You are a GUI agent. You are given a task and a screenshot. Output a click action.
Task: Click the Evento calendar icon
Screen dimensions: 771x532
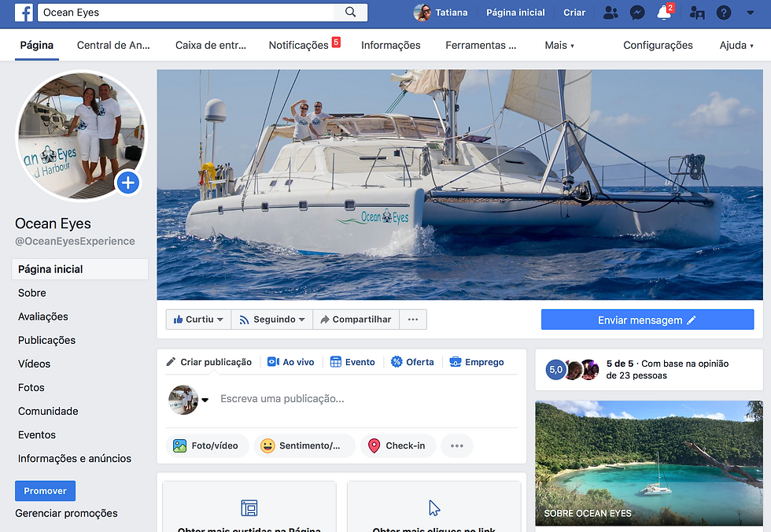tap(335, 362)
